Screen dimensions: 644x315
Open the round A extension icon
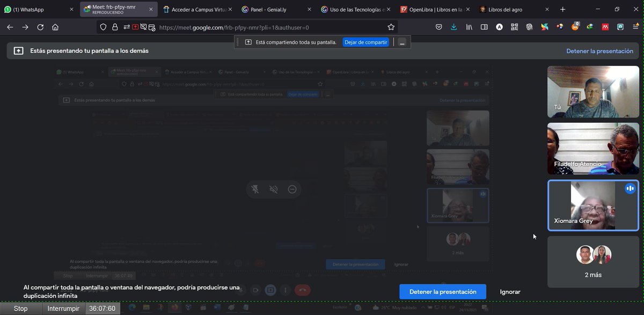tap(499, 27)
